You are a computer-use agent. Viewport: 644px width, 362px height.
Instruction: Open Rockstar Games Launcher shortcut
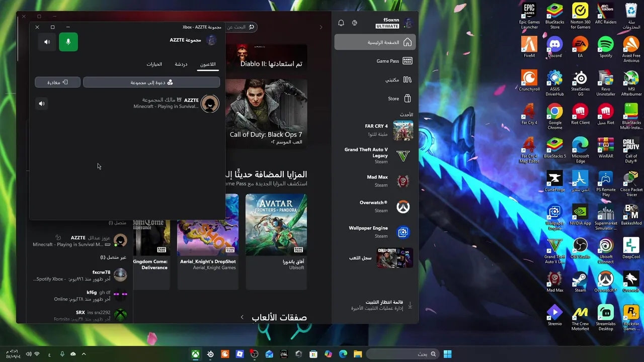(x=631, y=318)
